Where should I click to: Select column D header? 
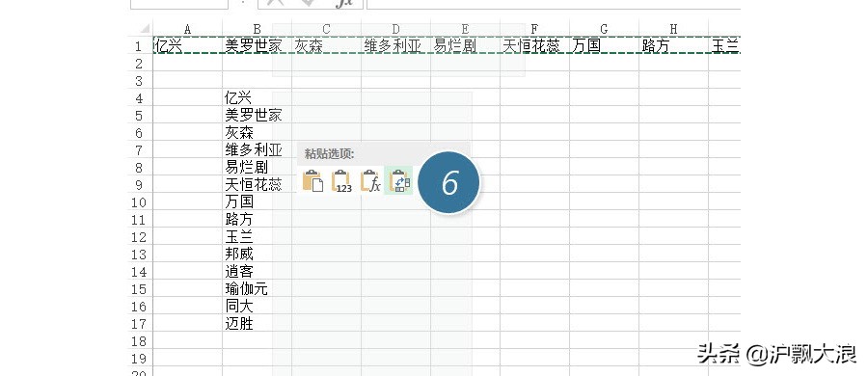point(395,29)
